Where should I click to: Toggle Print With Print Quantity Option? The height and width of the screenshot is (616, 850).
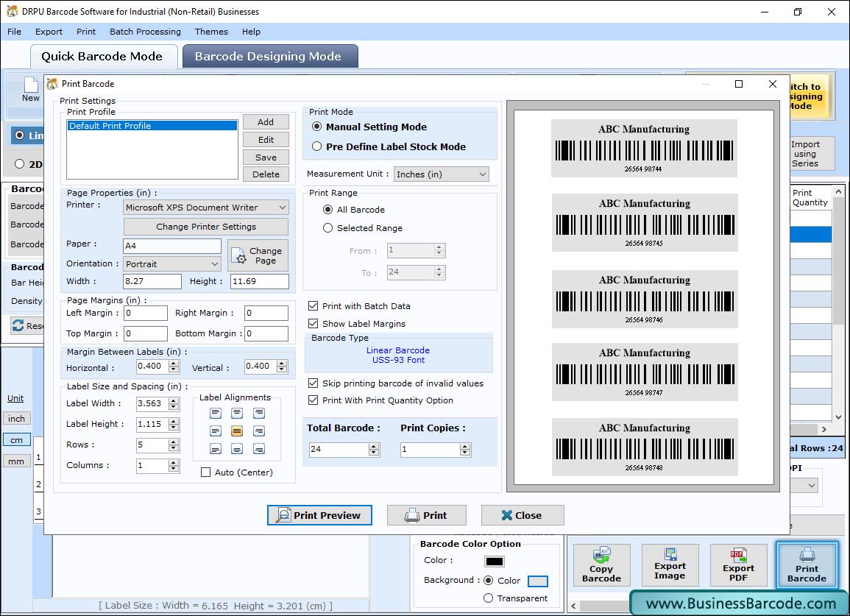(x=313, y=400)
